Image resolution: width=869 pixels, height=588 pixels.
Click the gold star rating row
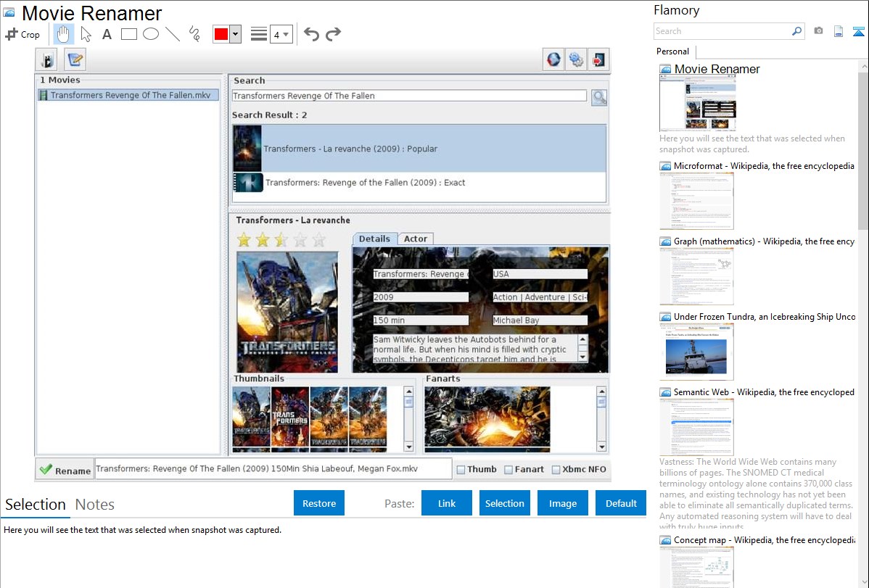[281, 240]
